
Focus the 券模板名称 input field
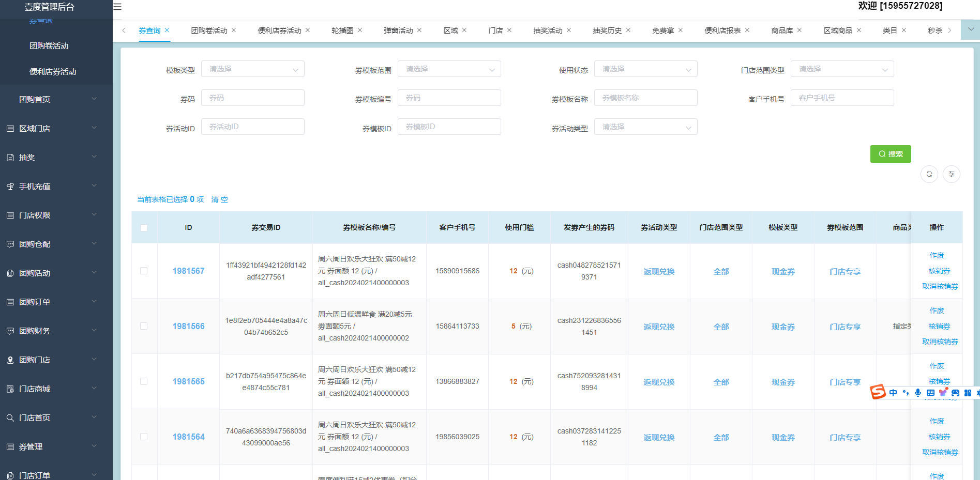(x=646, y=98)
